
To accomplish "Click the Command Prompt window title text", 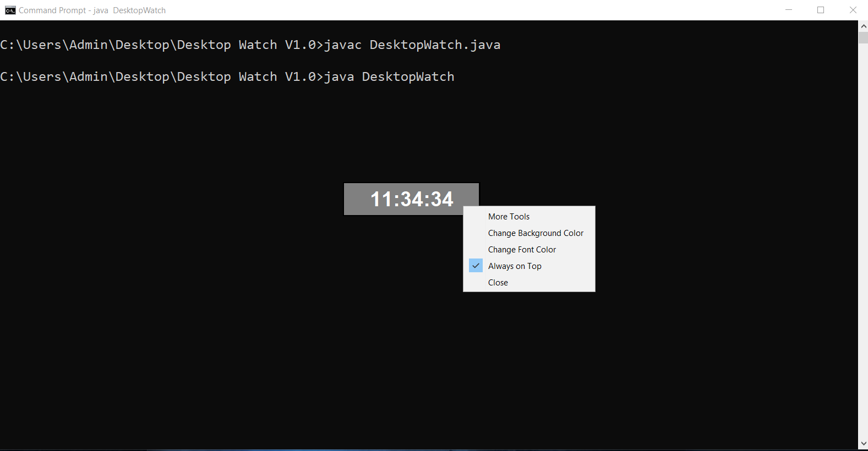I will 92,10.
